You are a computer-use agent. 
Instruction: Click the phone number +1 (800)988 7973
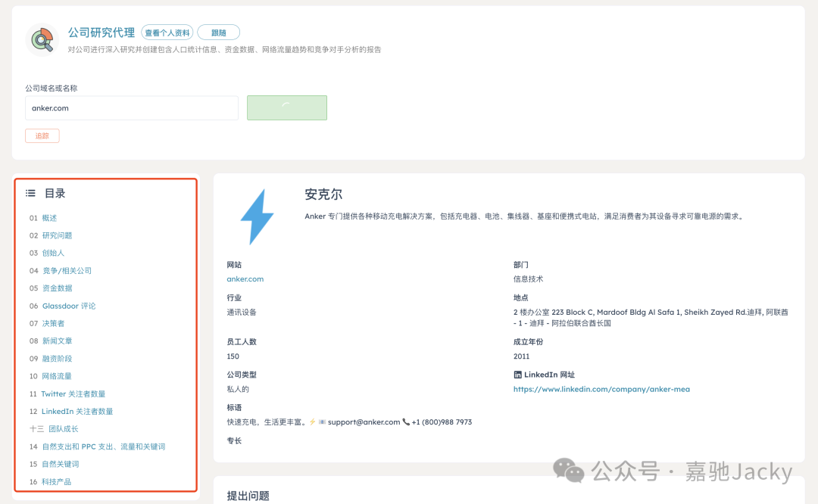pyautogui.click(x=442, y=422)
